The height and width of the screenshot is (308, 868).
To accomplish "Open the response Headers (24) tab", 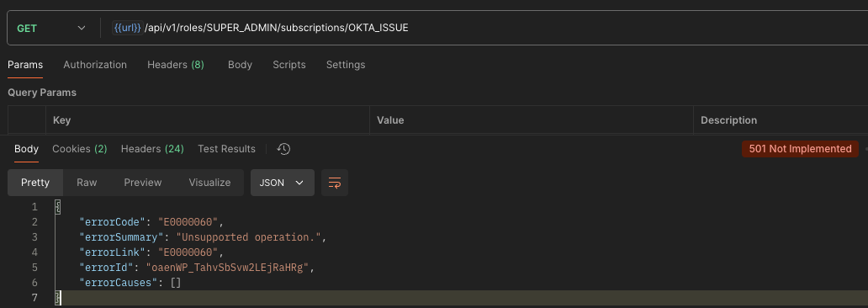I will click(x=152, y=149).
